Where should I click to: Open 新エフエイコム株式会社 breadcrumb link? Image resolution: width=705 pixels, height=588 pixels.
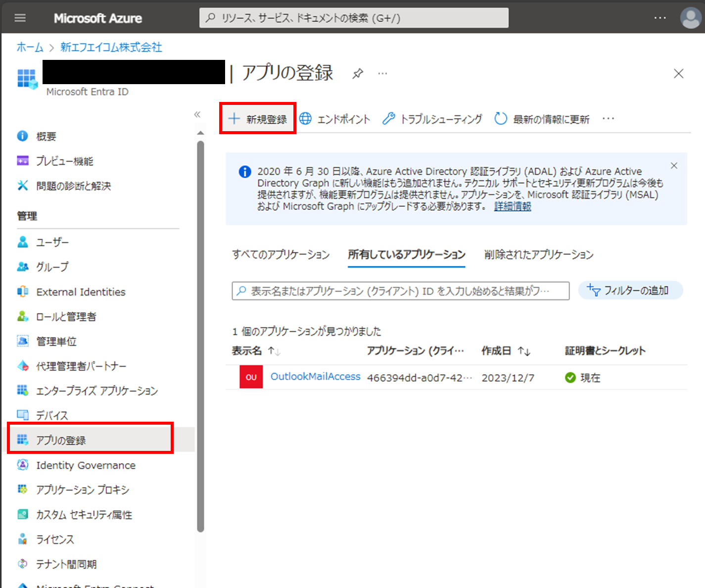pos(111,47)
